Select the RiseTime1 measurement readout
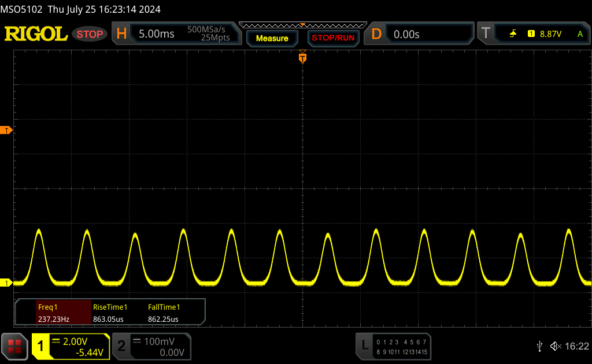This screenshot has height=364, width=592. click(110, 313)
